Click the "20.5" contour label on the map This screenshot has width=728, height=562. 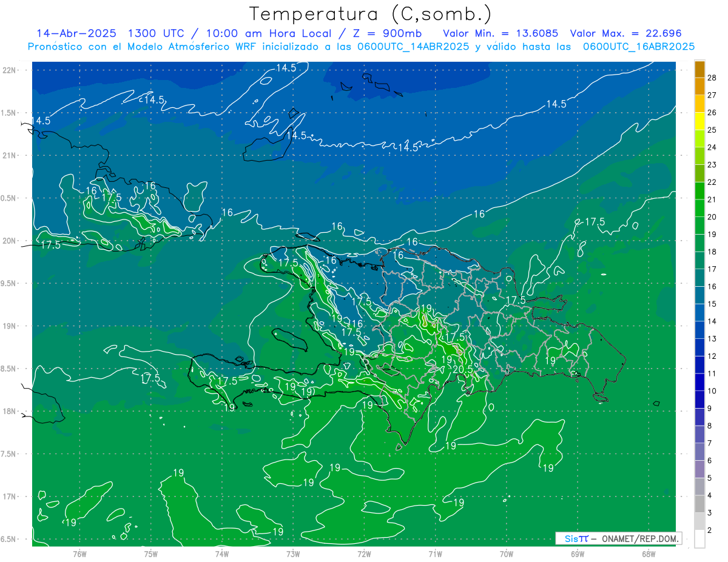tap(462, 369)
